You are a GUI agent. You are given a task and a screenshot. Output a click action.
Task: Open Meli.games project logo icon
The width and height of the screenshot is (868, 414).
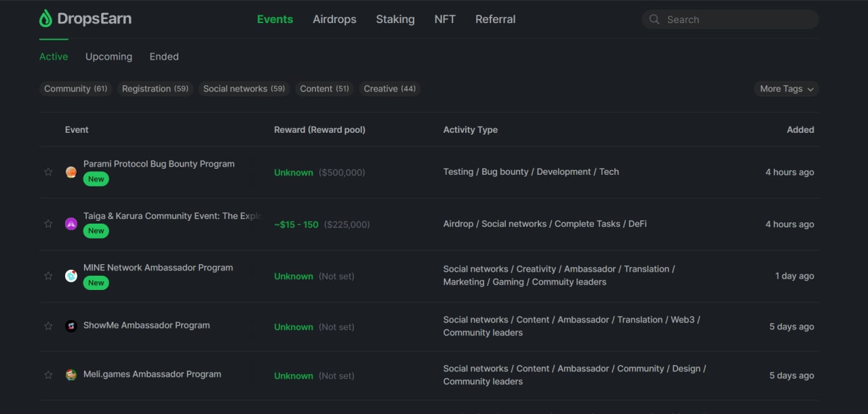pyautogui.click(x=71, y=375)
